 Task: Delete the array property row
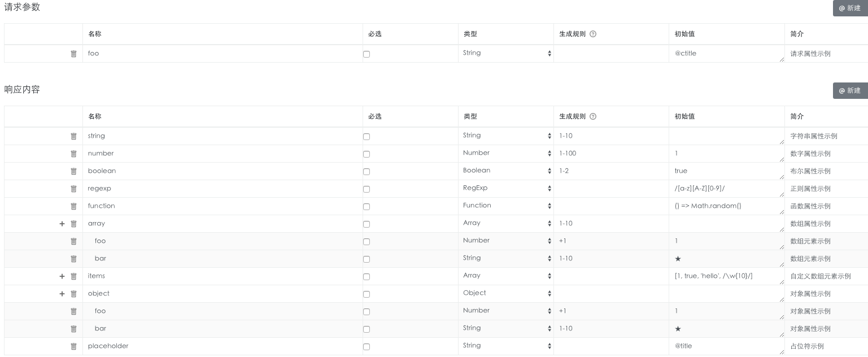(73, 224)
